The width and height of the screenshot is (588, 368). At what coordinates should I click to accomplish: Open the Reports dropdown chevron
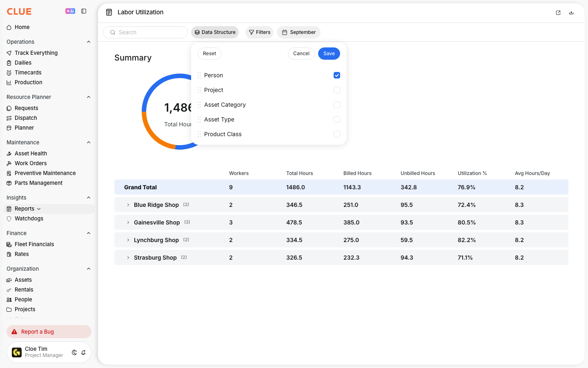tap(39, 209)
